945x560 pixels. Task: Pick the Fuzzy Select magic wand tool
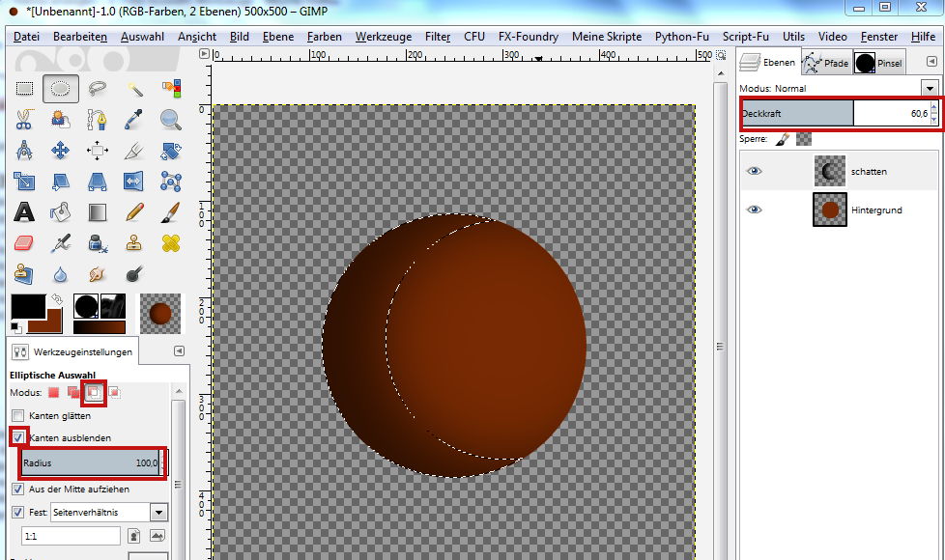tap(134, 89)
